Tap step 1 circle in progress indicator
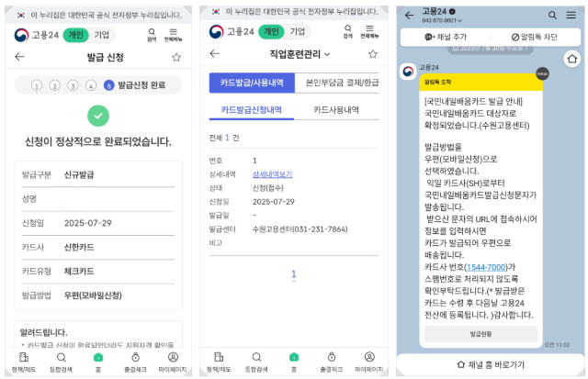The image size is (588, 379). click(x=37, y=85)
